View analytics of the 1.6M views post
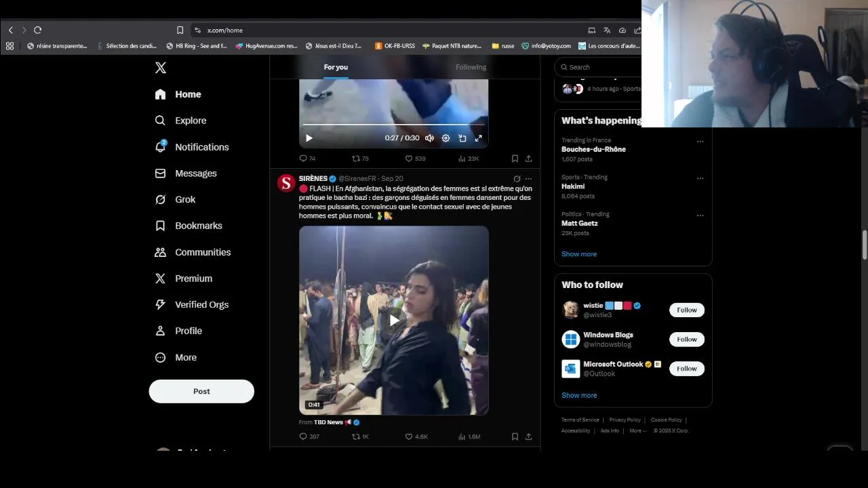This screenshot has height=488, width=868. [x=469, y=437]
